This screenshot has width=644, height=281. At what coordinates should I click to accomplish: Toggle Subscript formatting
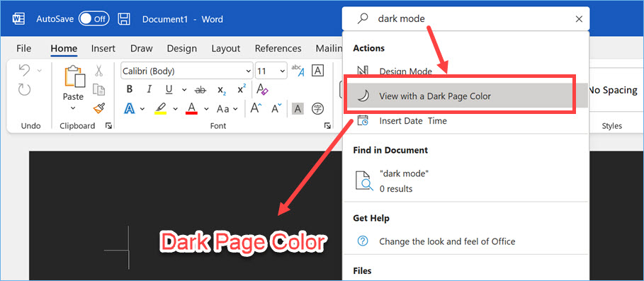coord(222,90)
